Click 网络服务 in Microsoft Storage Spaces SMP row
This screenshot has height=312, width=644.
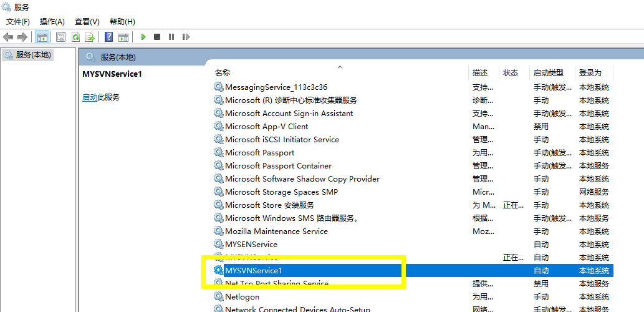point(594,192)
